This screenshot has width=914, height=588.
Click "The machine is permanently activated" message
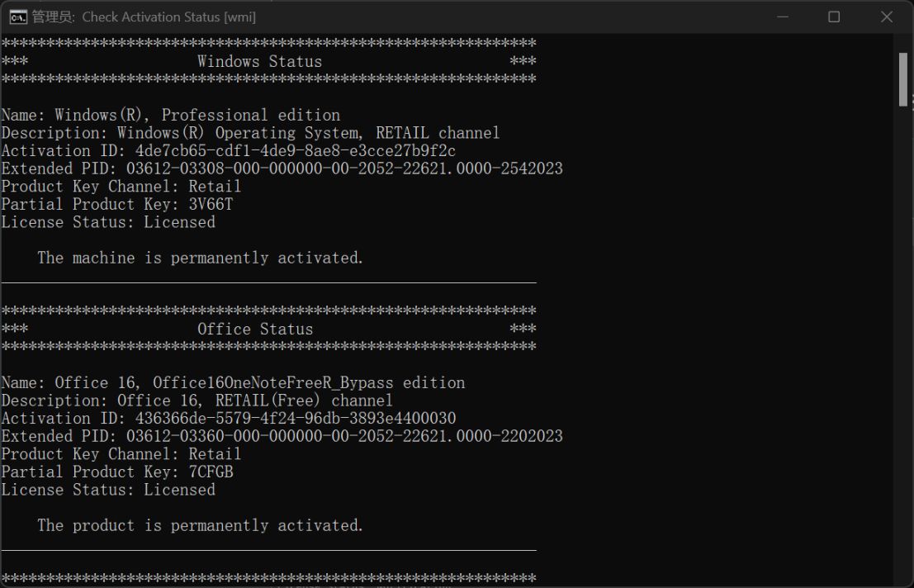200,258
